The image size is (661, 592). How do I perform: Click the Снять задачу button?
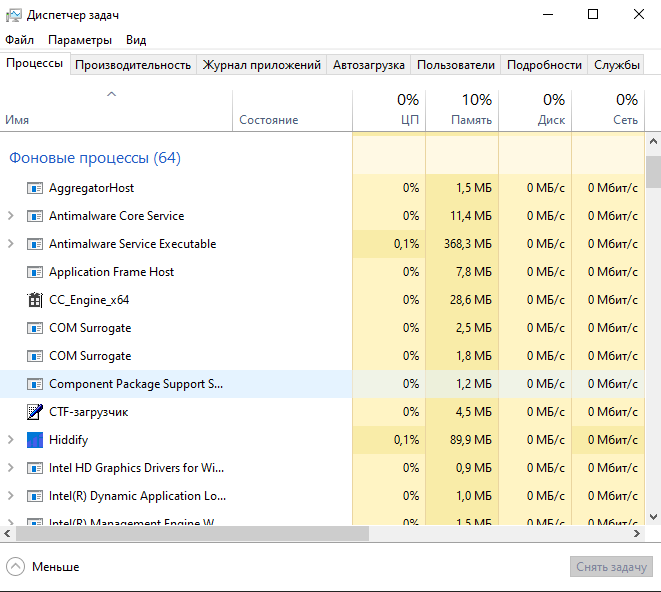click(x=611, y=567)
